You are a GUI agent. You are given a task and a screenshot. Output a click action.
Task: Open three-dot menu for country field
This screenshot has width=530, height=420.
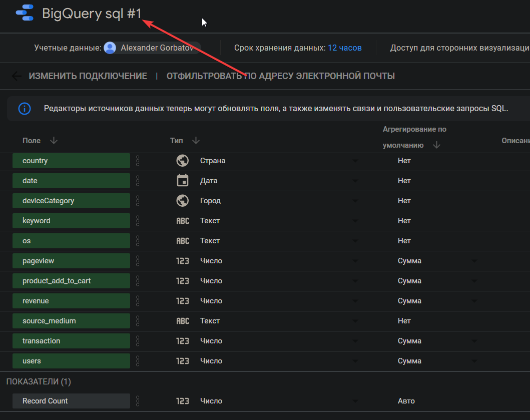[138, 161]
